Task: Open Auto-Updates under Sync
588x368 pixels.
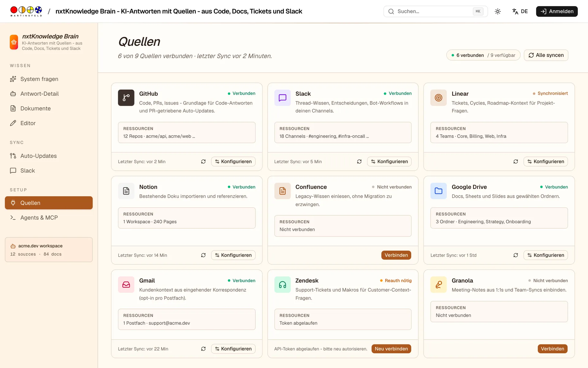Action: click(49, 156)
